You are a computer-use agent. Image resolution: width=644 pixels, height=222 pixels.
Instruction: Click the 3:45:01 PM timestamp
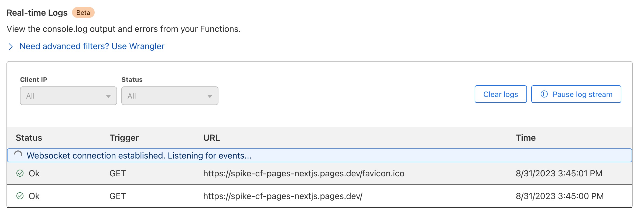tap(559, 173)
